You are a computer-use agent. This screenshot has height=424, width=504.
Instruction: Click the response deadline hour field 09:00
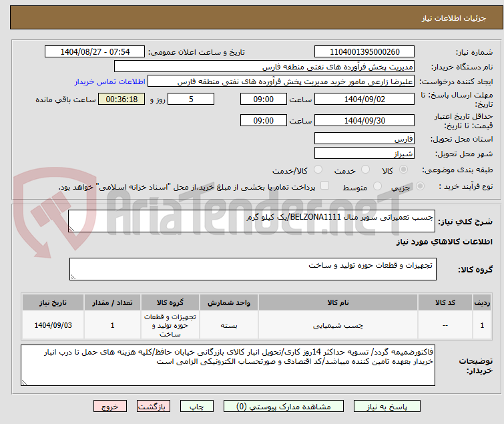[x=264, y=99]
